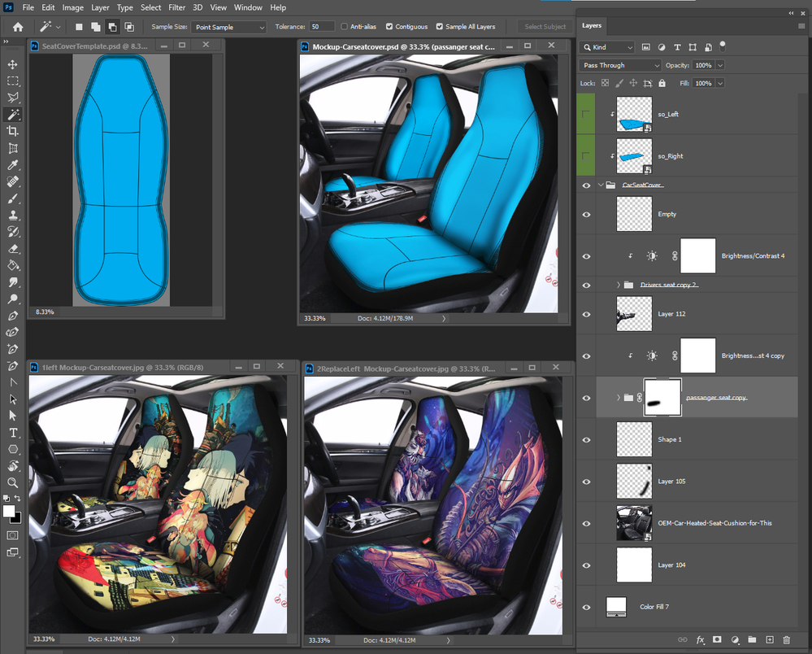The image size is (812, 654).
Task: Choose Intersect with Selection mode icon
Action: pos(129,27)
